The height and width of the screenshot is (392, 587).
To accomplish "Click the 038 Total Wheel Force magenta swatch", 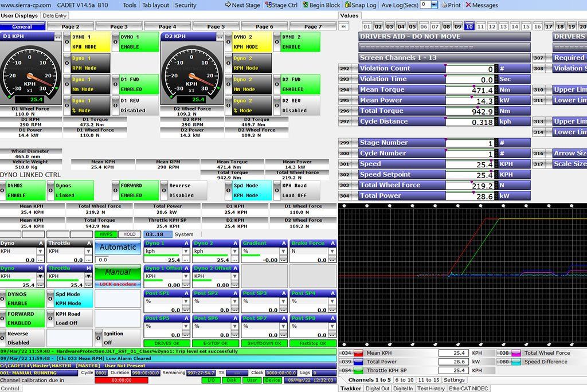I will 516,352.
